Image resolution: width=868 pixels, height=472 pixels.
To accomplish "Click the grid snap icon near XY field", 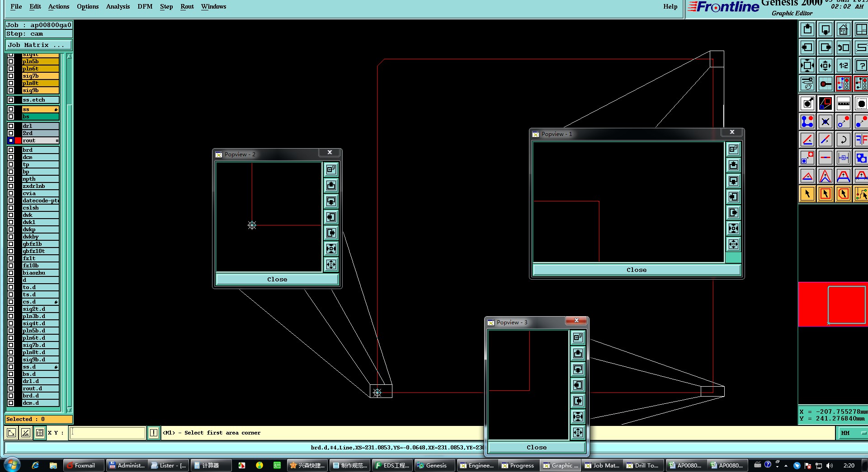I will (40, 433).
